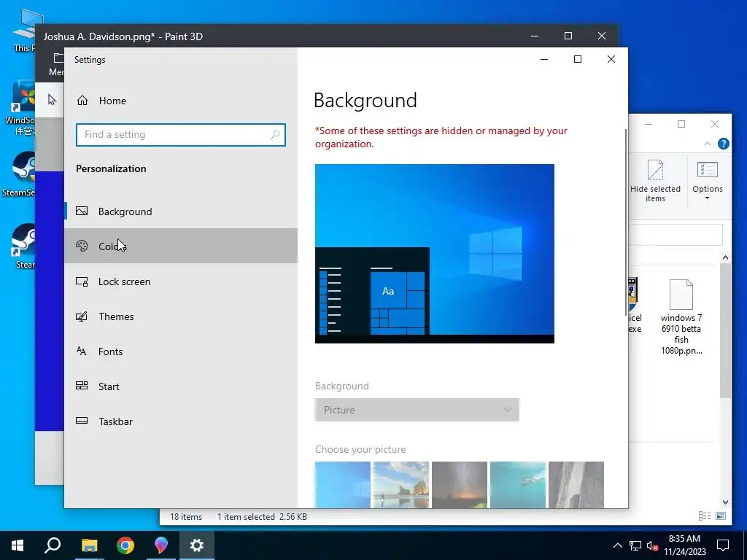
Task: Choose the gray cliff wallpaper thumbnail
Action: (x=576, y=484)
